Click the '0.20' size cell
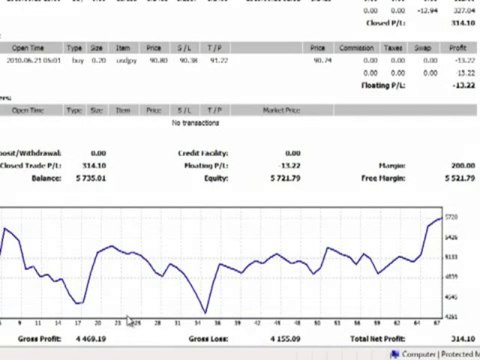 coord(99,60)
